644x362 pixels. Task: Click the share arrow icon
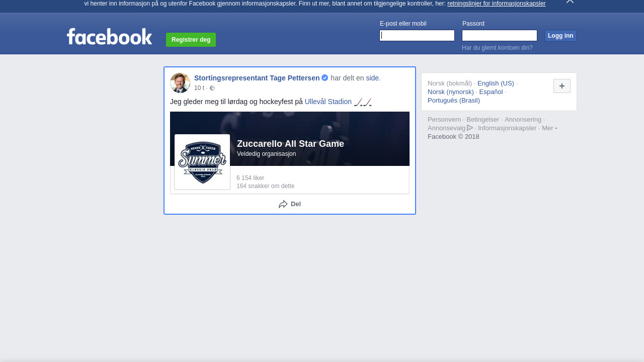point(283,204)
